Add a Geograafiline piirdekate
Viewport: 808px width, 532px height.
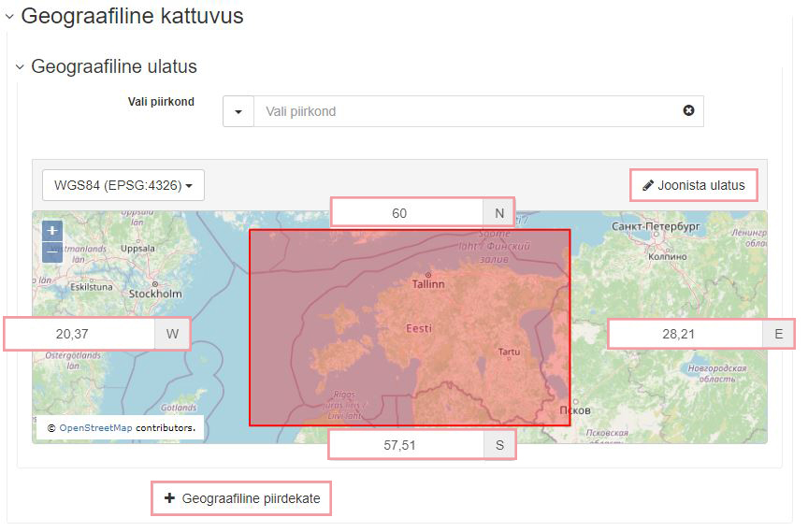(241, 498)
